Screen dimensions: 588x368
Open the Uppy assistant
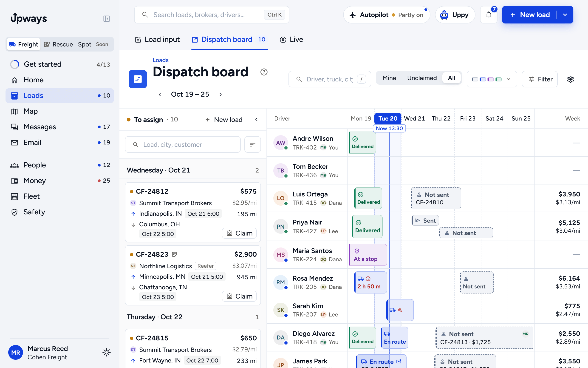coord(455,15)
